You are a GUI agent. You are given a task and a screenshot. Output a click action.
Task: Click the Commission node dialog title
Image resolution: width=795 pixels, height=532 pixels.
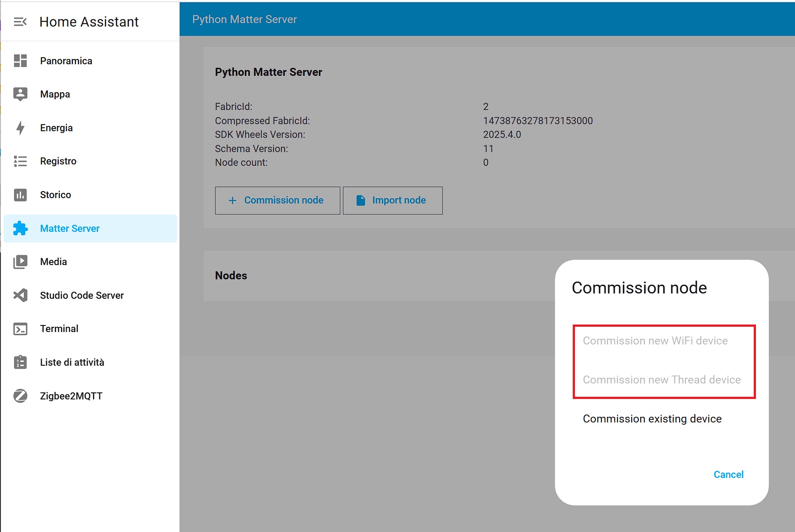[639, 288]
